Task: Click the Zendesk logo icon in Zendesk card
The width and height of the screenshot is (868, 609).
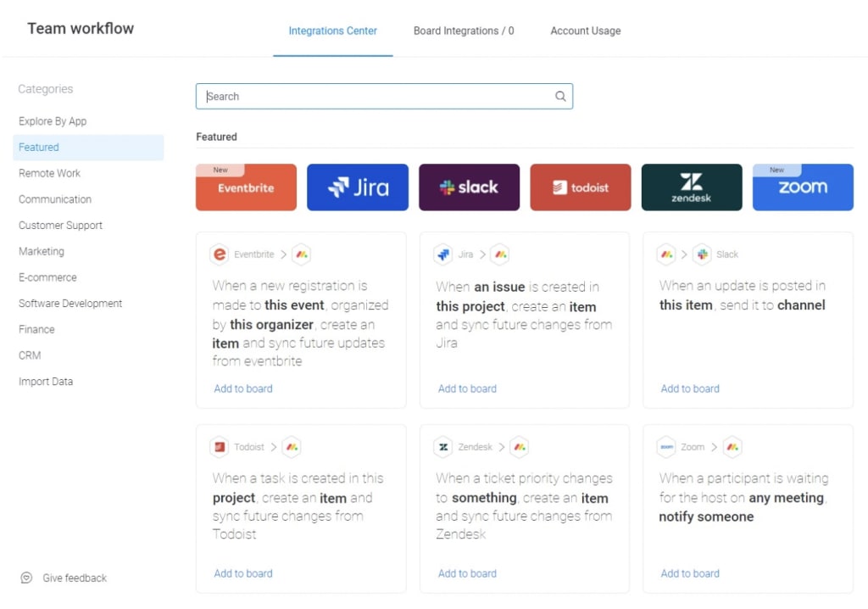Action: pyautogui.click(x=443, y=447)
